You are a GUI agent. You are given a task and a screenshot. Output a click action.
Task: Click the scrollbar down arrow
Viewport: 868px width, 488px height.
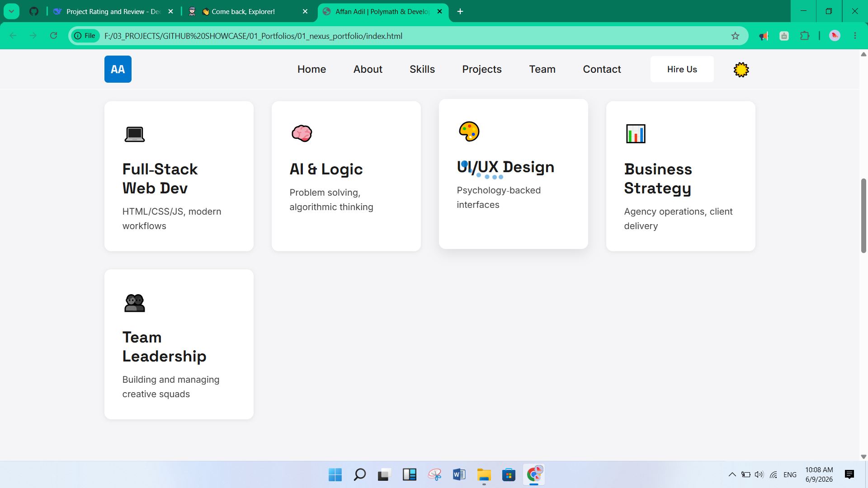click(863, 456)
